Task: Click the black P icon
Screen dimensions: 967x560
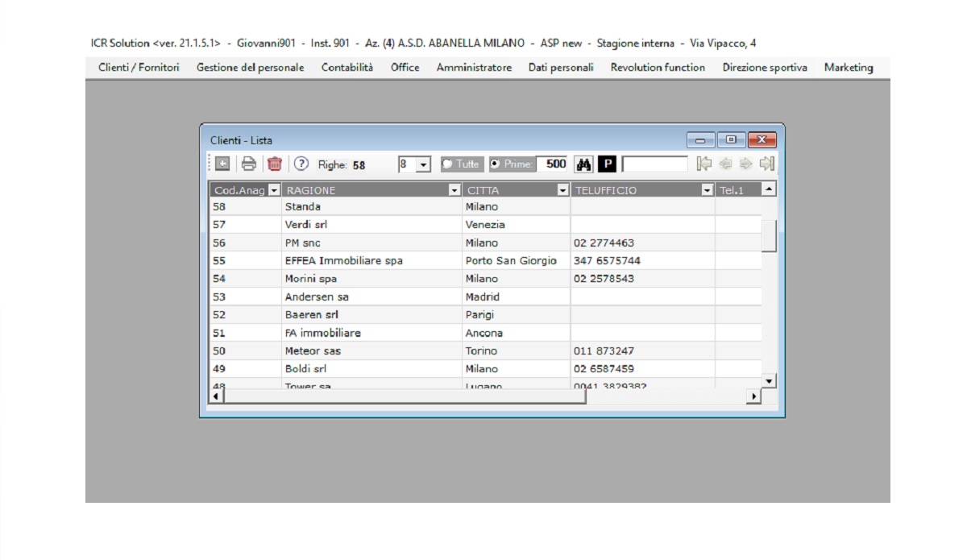Action: click(608, 164)
